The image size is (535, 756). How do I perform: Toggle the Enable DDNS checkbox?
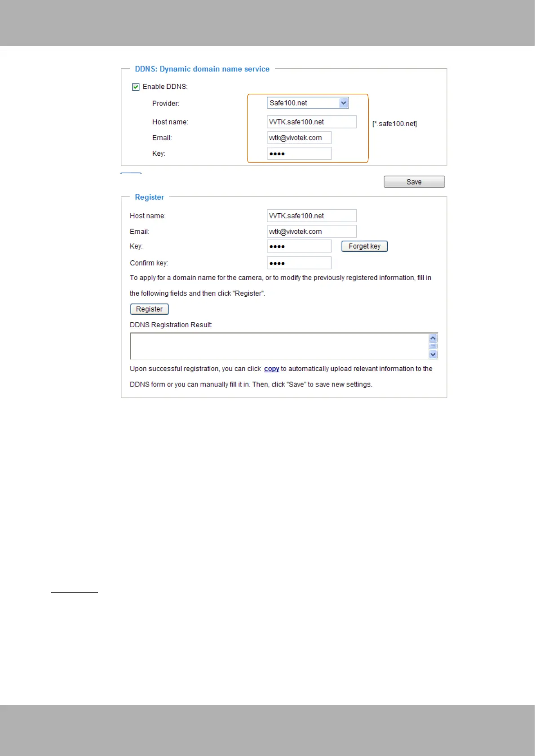(x=136, y=87)
